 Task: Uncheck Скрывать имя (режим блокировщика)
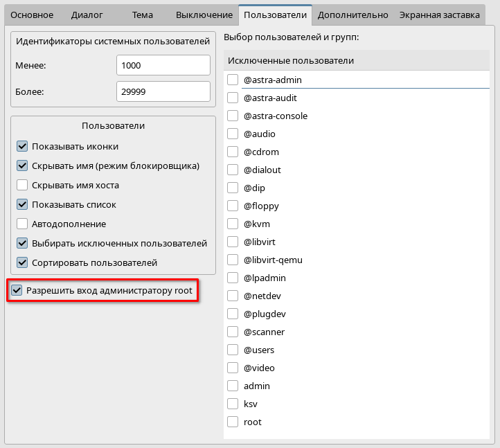pos(22,166)
